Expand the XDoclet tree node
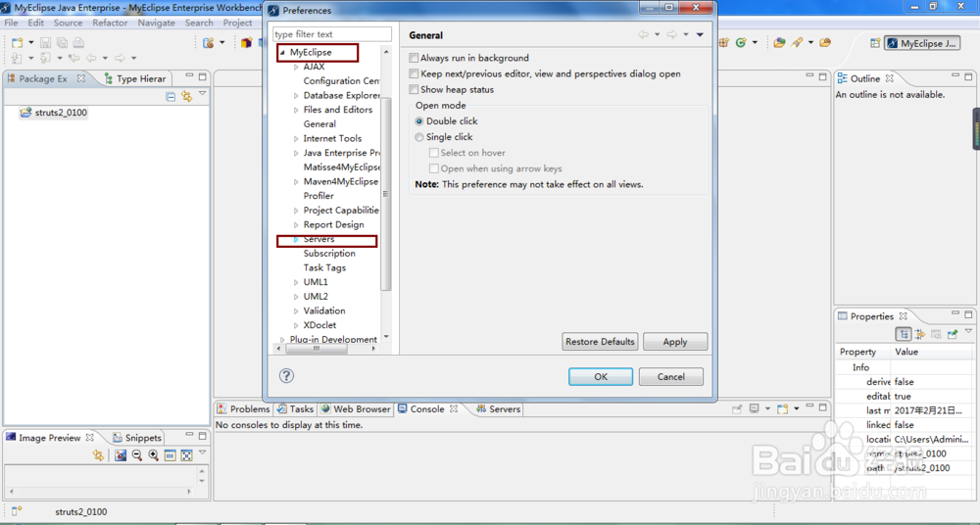980x525 pixels. [x=296, y=325]
